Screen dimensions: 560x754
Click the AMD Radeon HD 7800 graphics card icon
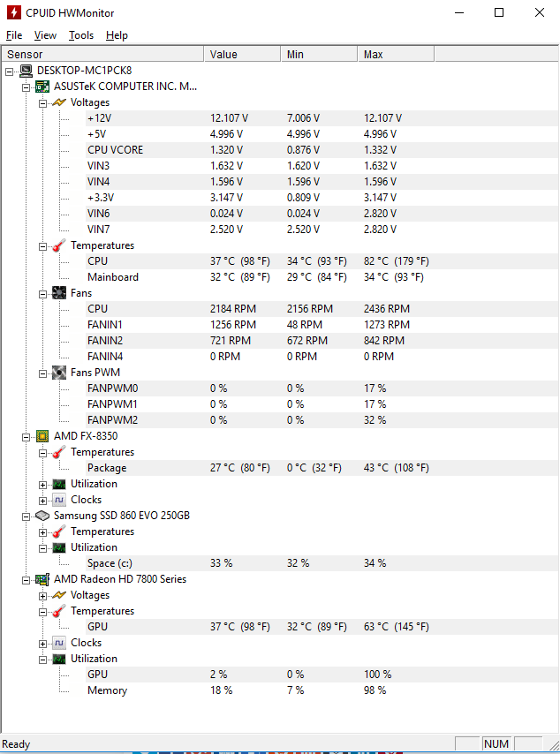click(42, 579)
